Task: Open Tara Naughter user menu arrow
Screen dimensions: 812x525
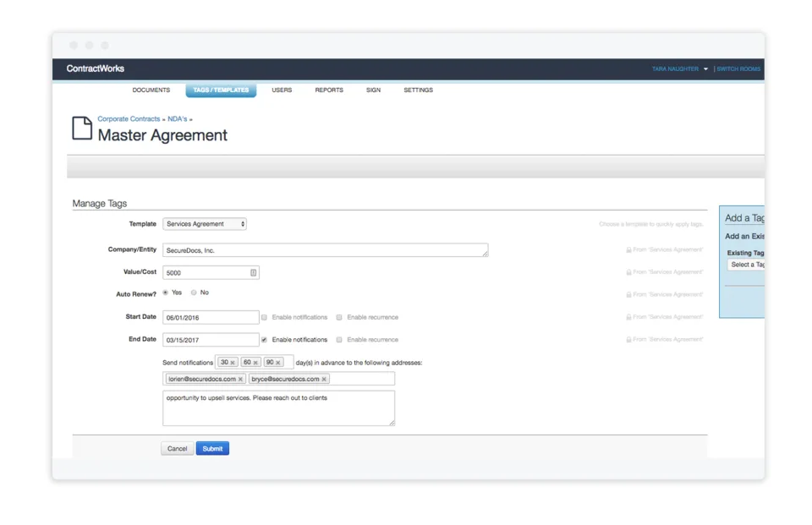Action: click(705, 68)
